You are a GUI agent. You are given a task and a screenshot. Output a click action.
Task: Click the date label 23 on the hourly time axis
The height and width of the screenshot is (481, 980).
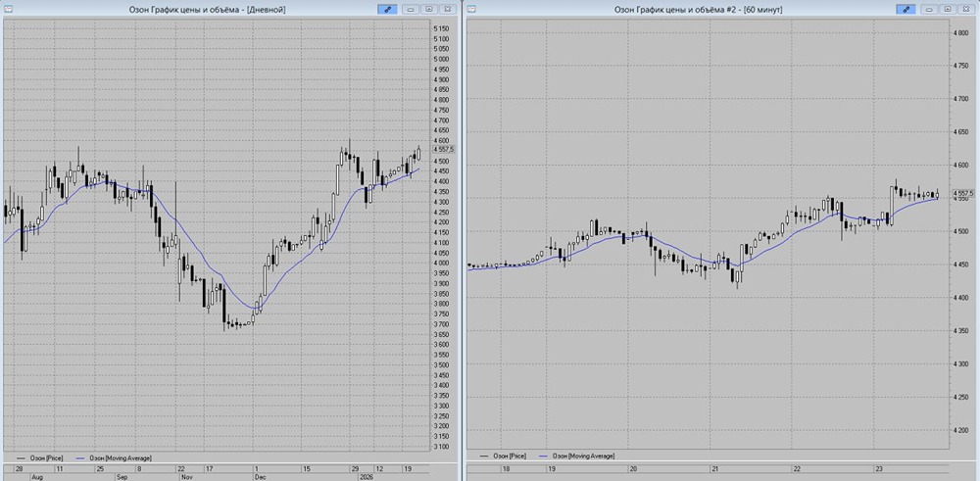[x=877, y=468]
